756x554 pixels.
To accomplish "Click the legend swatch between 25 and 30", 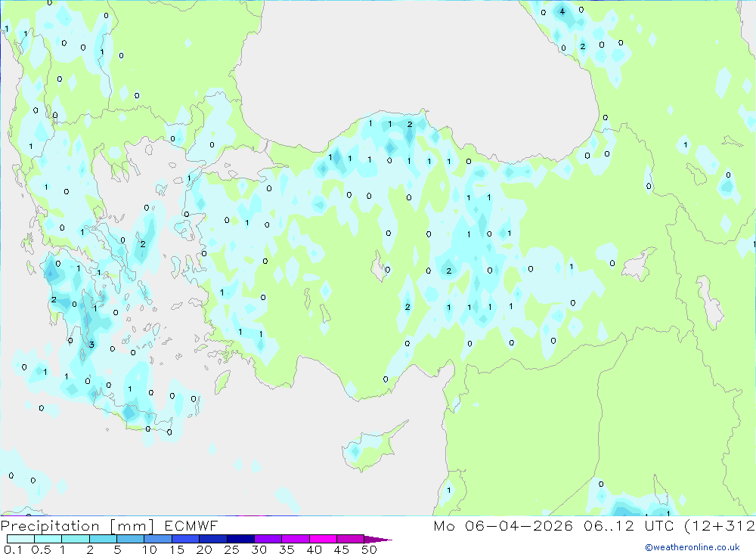I will [x=240, y=539].
